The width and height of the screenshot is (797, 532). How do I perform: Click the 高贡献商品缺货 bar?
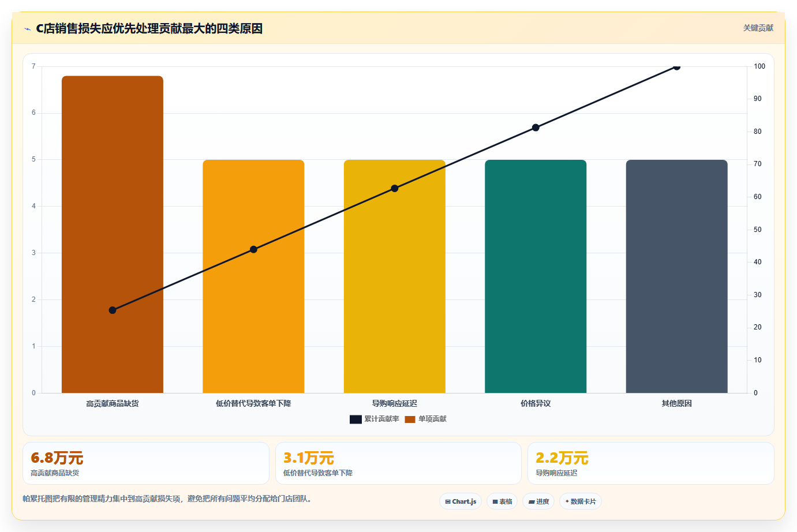coord(113,234)
